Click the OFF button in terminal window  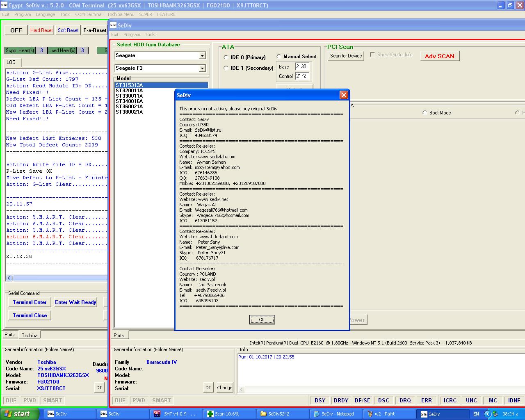tap(16, 30)
